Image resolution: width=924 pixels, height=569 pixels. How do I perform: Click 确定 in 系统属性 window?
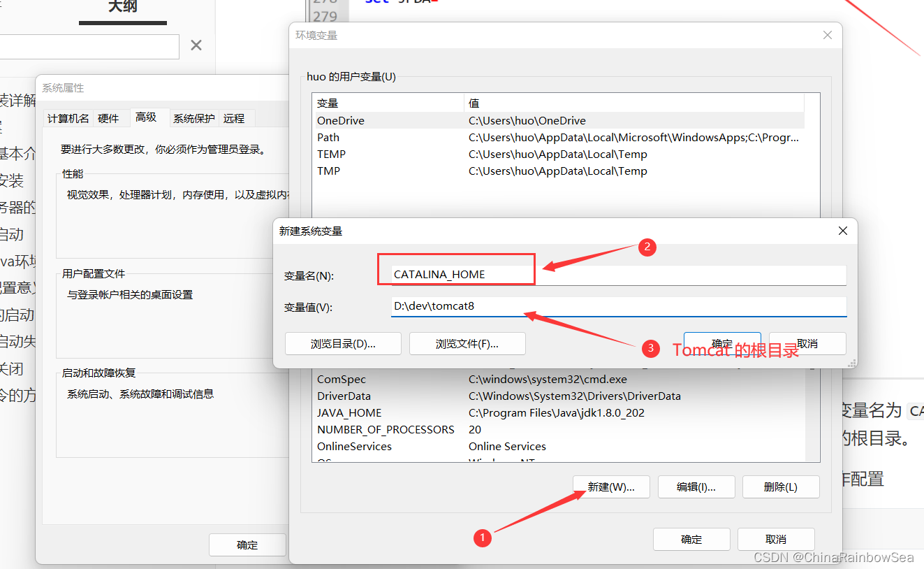247,545
